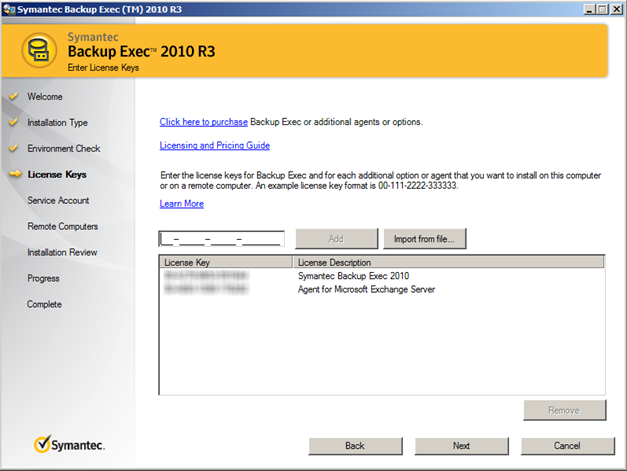Image resolution: width=627 pixels, height=471 pixels.
Task: Click the Installation Review step label
Action: [62, 252]
